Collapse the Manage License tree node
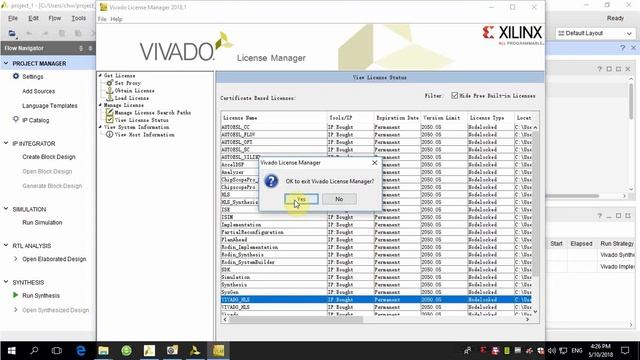Screen dimensions: 640x360 (x=100, y=105)
